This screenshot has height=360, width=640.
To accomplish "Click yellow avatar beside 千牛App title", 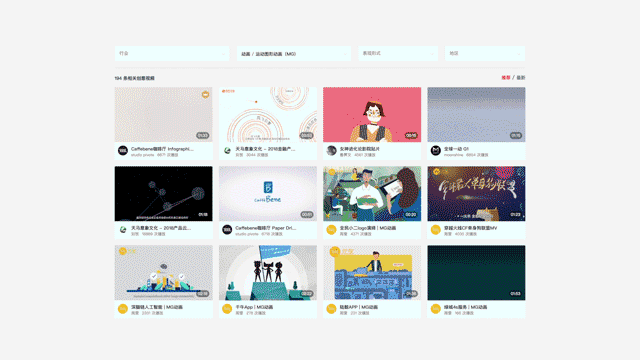I will [227, 309].
